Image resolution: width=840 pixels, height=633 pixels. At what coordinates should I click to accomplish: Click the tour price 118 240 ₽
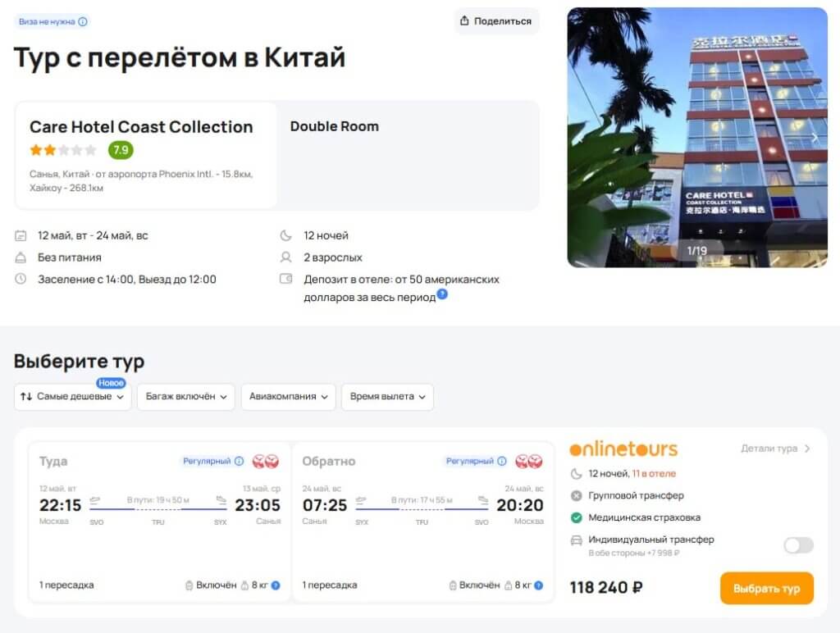coord(606,587)
